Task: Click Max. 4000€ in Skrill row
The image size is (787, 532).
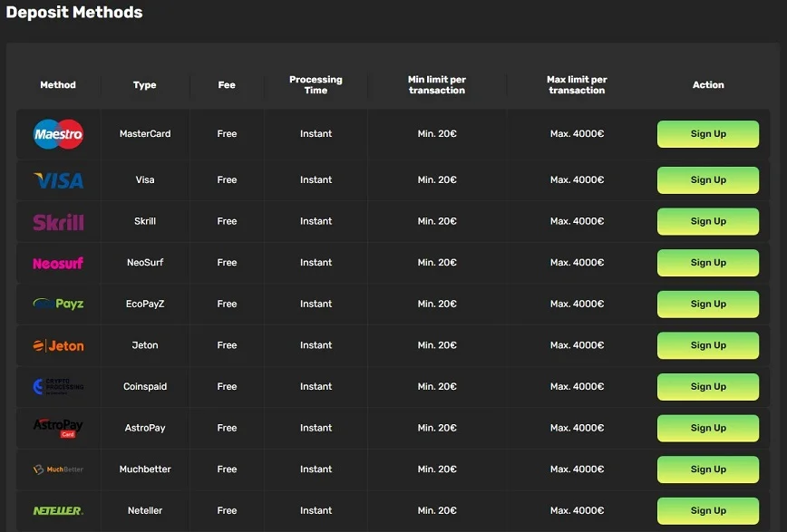Action: click(577, 221)
